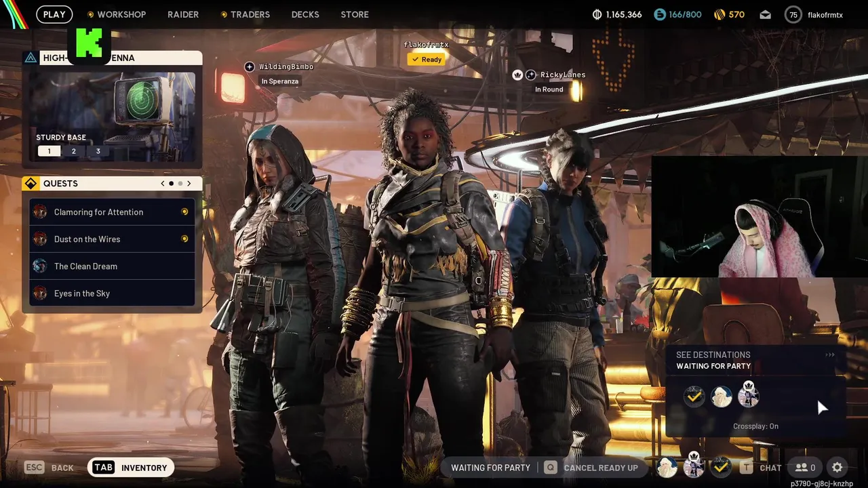Switch to the STORE tab
The image size is (868, 488).
[x=355, y=14]
